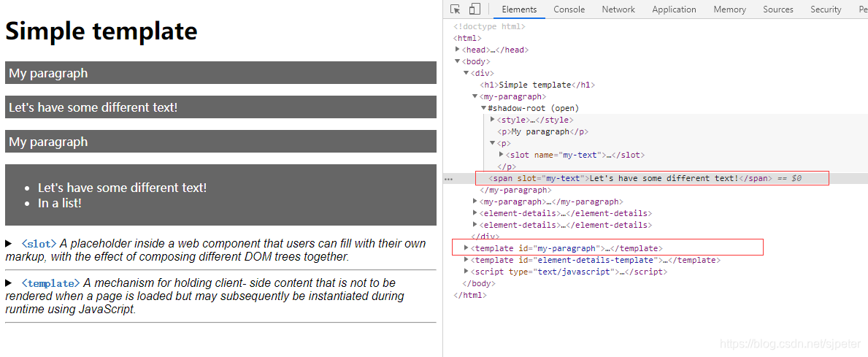Click the Simple template page heading
The image size is (868, 357).
[x=101, y=31]
